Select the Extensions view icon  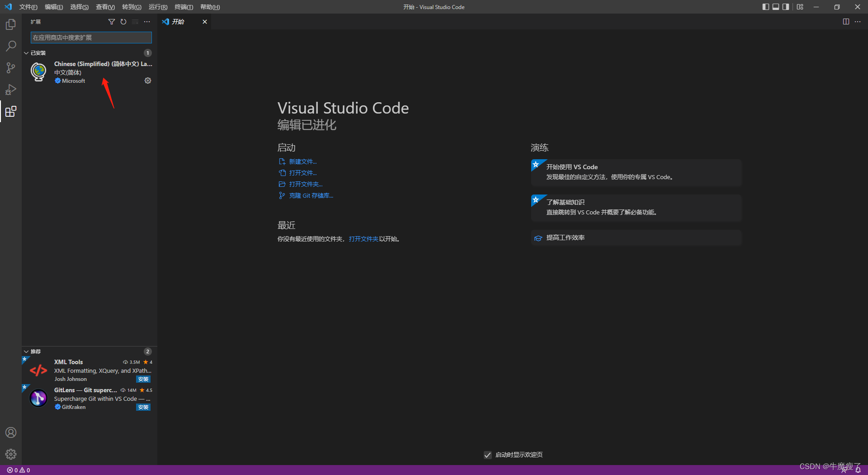pyautogui.click(x=11, y=111)
